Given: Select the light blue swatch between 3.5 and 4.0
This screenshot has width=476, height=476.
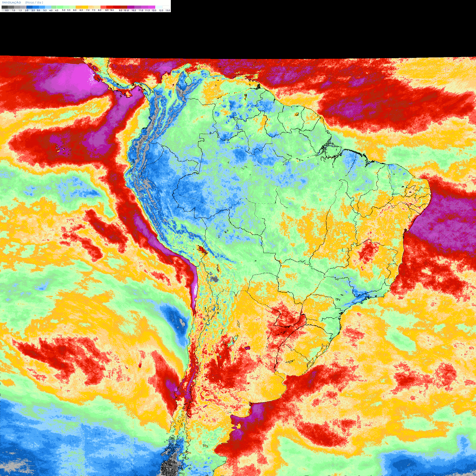Looking at the screenshot, I should [x=48, y=7].
